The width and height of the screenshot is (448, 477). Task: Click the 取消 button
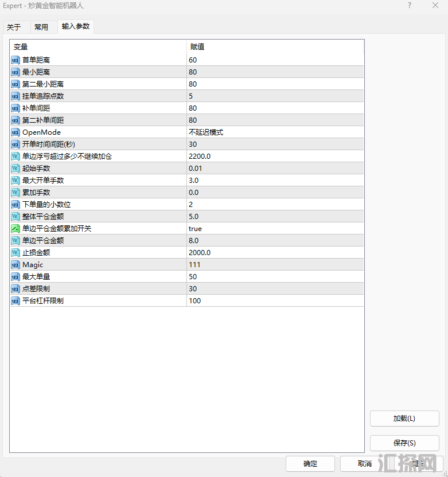(x=364, y=464)
